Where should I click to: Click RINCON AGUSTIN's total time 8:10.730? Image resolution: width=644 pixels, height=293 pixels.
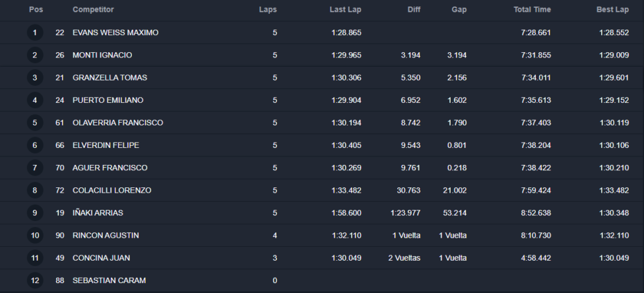click(536, 236)
